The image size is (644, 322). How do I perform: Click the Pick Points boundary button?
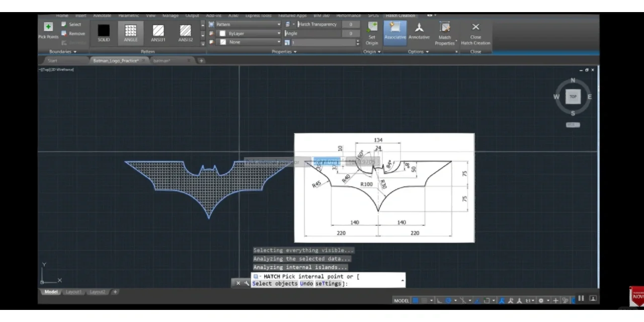(x=48, y=31)
